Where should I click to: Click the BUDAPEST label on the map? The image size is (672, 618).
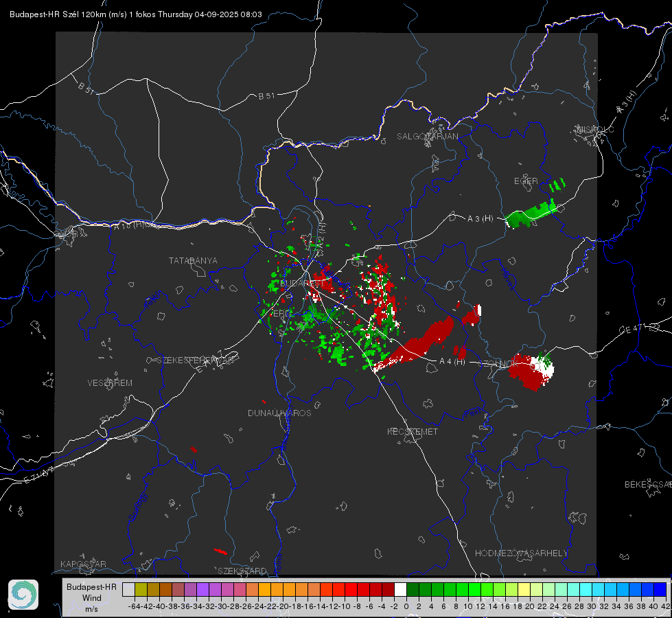tap(302, 284)
